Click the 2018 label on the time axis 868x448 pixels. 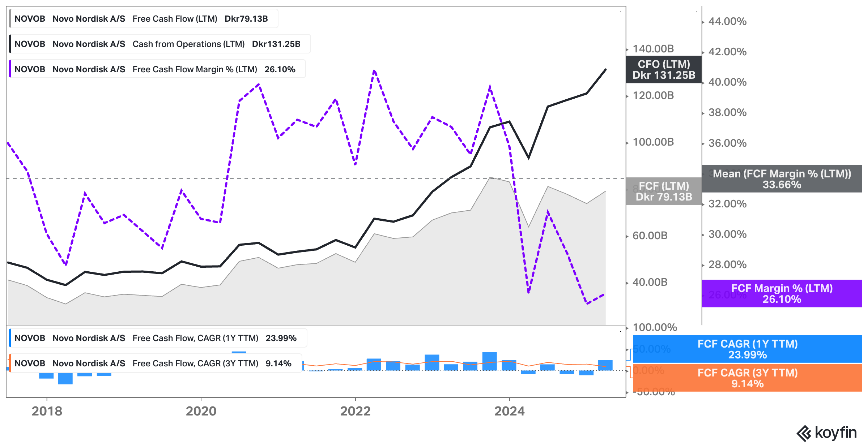click(x=47, y=411)
